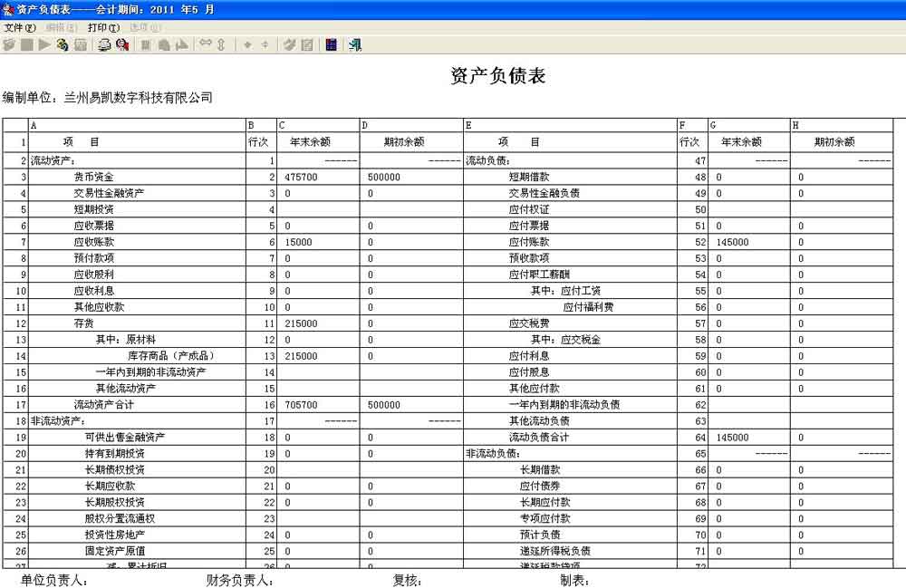The width and height of the screenshot is (906, 588).
Task: Open the 文件(F) menu
Action: coord(20,28)
